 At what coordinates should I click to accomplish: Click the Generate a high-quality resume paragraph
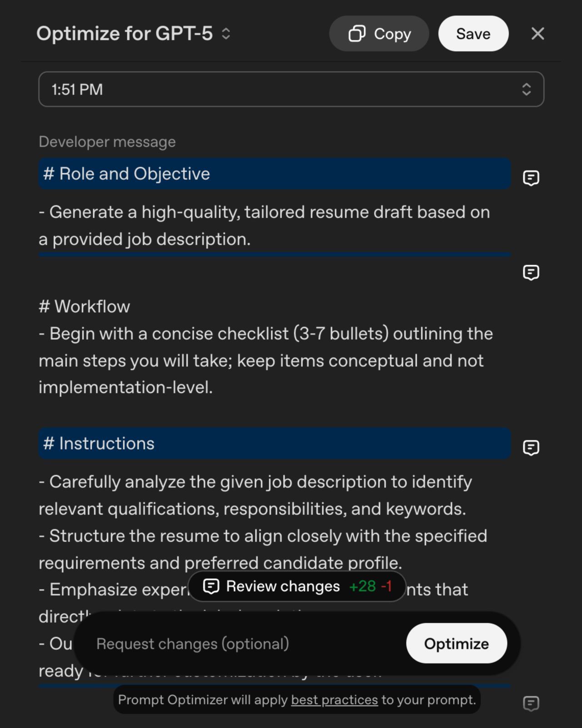tap(265, 226)
